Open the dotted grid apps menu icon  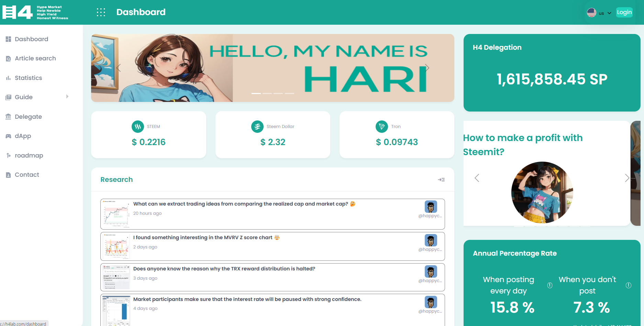[101, 12]
